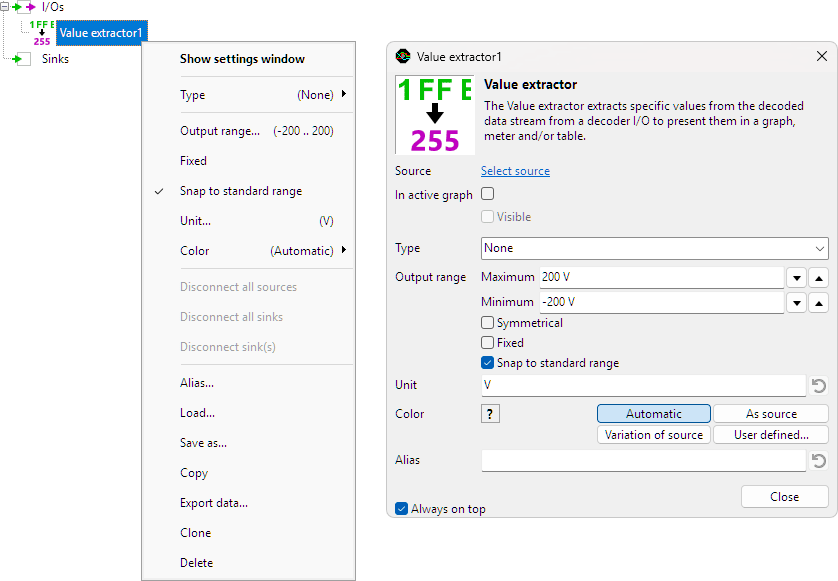Uncheck Snap to standard range checkbox

(487, 363)
